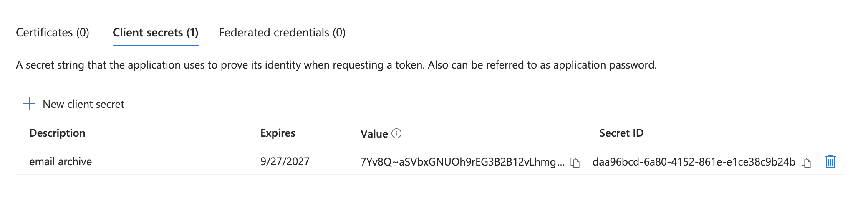
Task: Click the plus icon to add secret
Action: (x=29, y=103)
